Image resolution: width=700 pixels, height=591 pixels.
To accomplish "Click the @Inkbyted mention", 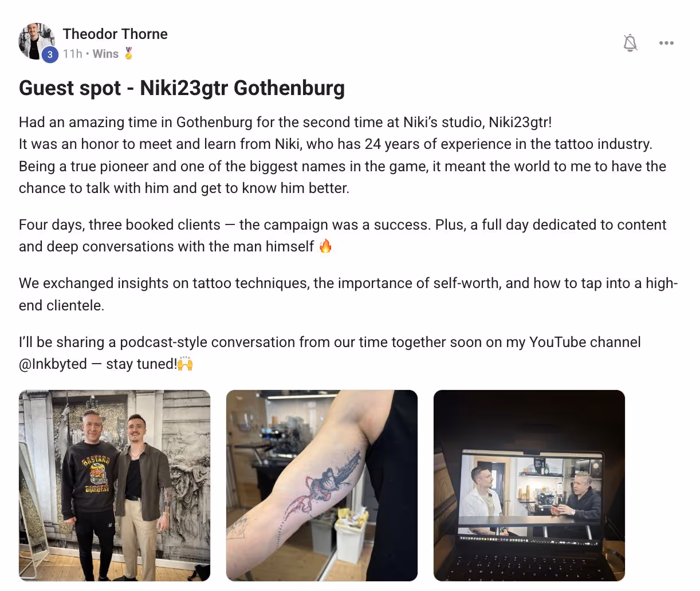I will [53, 364].
